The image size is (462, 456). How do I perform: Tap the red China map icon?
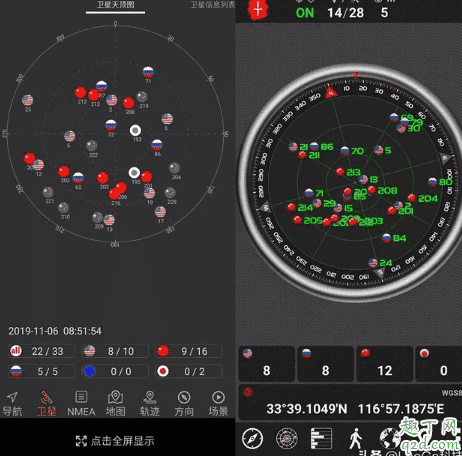[x=258, y=10]
